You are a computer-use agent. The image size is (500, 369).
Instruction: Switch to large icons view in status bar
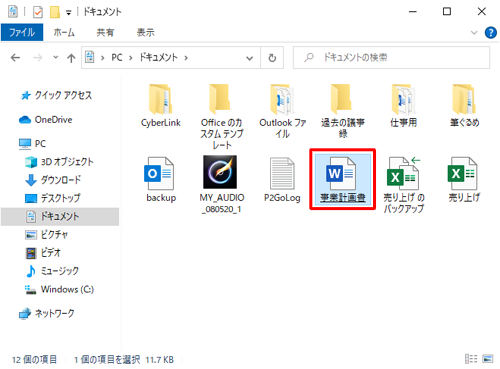click(x=488, y=359)
